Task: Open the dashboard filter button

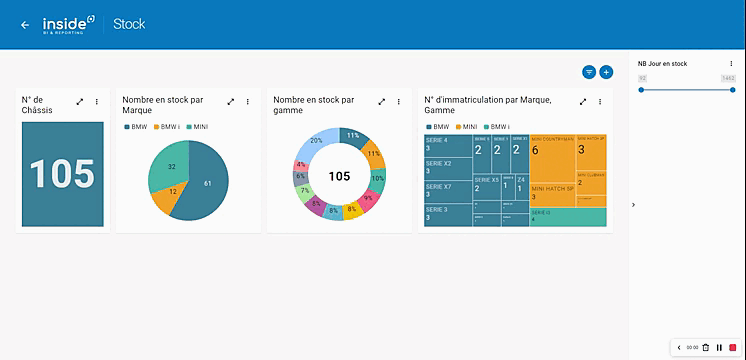Action: [589, 72]
